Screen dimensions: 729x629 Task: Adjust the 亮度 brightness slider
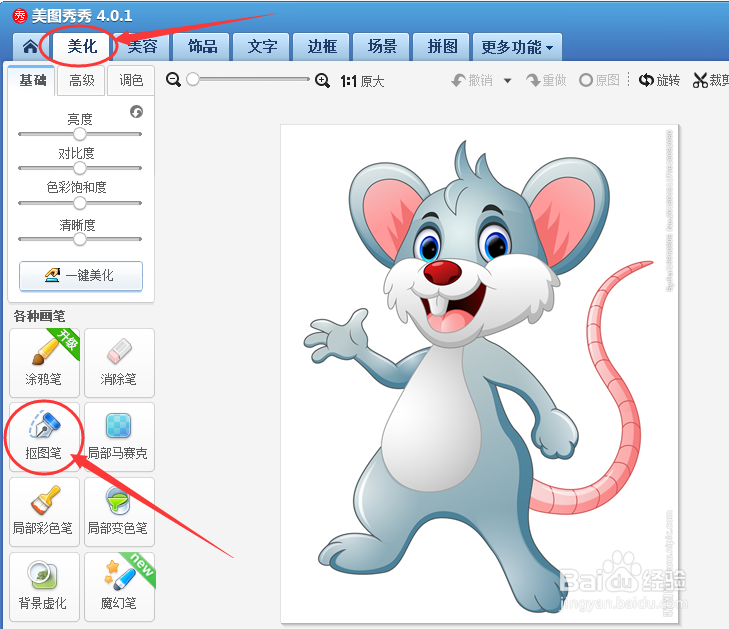pos(80,134)
